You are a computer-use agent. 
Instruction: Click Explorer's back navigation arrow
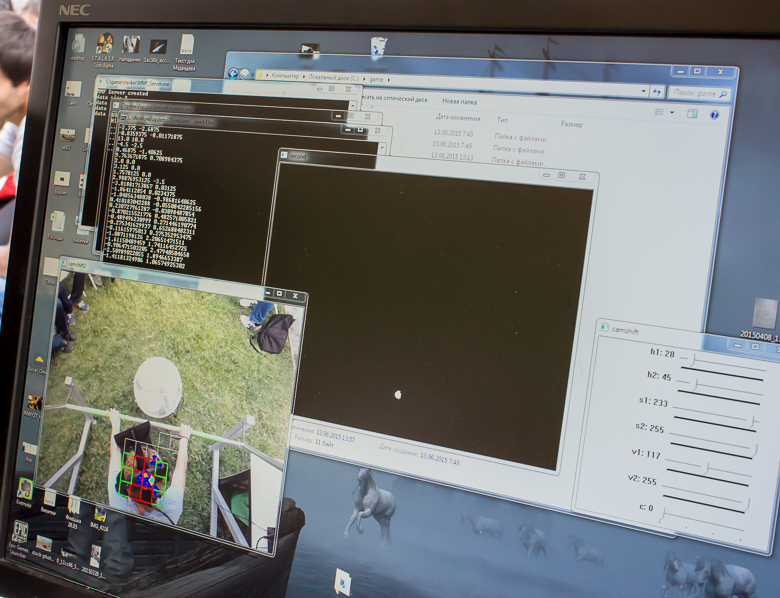coord(233,73)
